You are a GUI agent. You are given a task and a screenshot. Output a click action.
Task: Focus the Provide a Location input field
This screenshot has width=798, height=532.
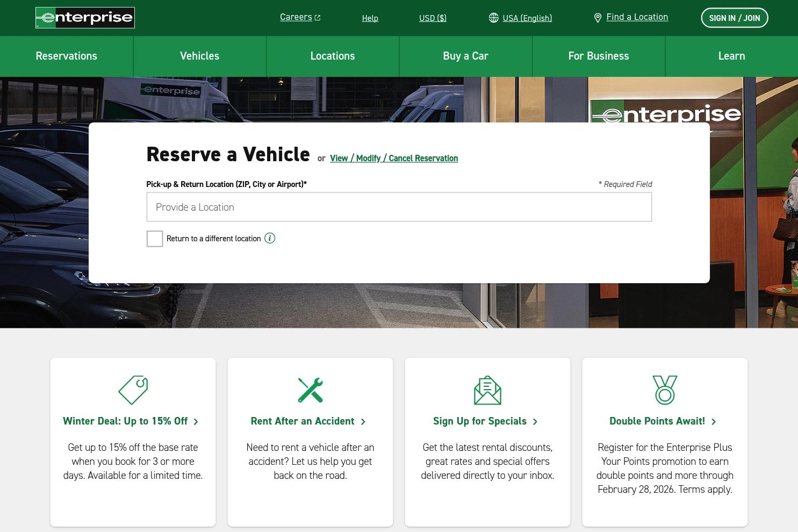coord(399,207)
